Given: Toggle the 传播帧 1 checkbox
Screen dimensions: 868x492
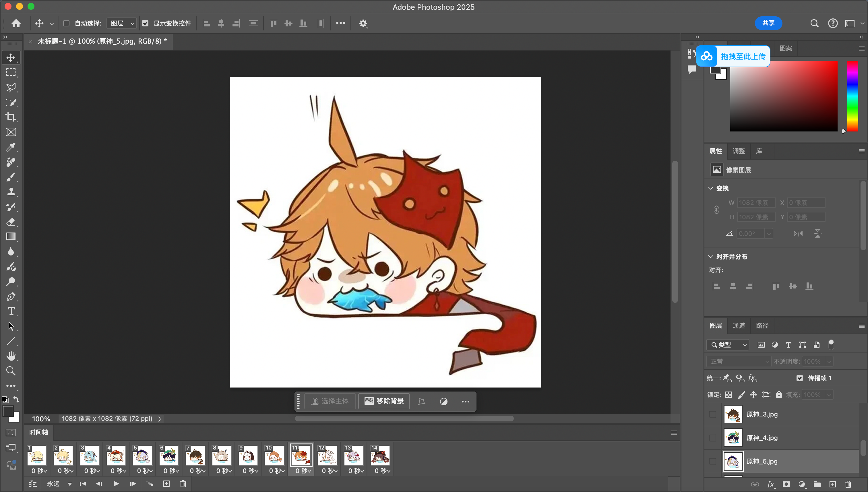Looking at the screenshot, I should [x=799, y=378].
